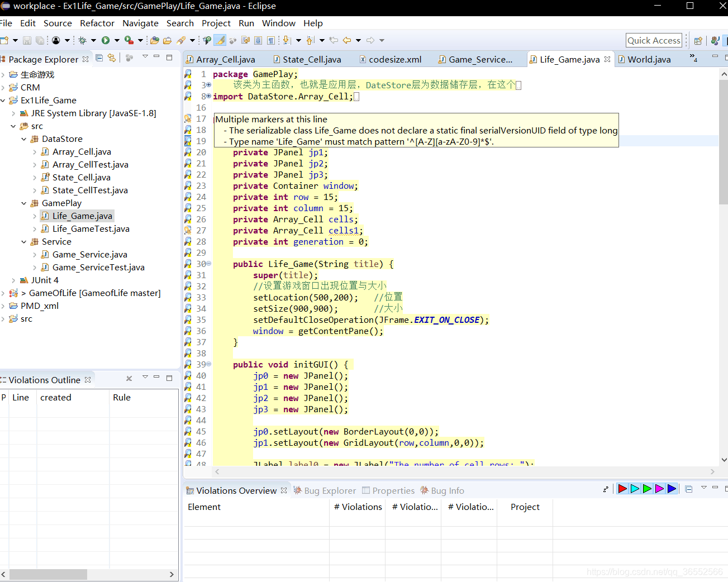
Task: Toggle Link with Editor in Package Explorer
Action: [x=112, y=58]
